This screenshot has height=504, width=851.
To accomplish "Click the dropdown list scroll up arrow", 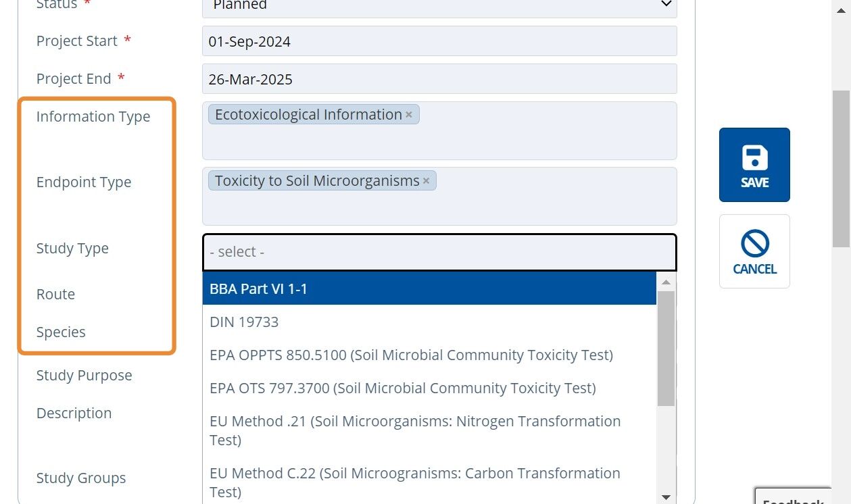I will click(666, 282).
